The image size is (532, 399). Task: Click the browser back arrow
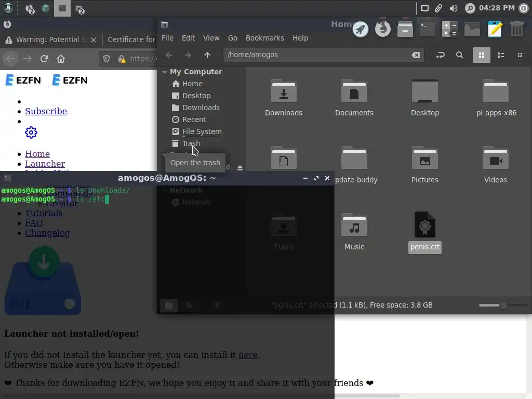coord(10,59)
